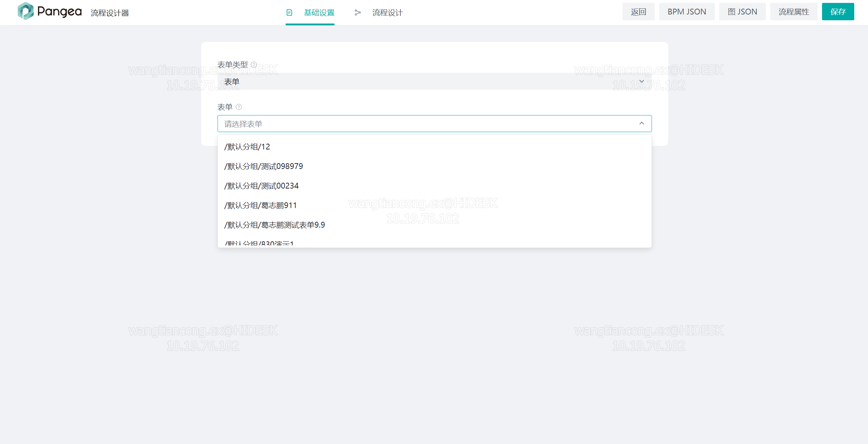Click the 表单类型 dropdown chevron arrow
This screenshot has height=444, width=868.
642,81
